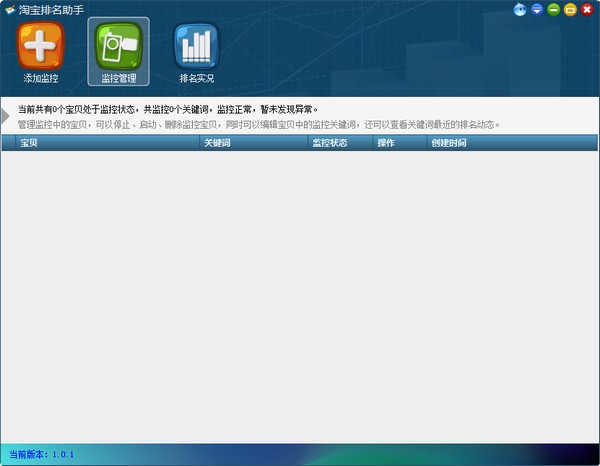
Task: Sort by the 监控状态 column header
Action: click(x=340, y=143)
